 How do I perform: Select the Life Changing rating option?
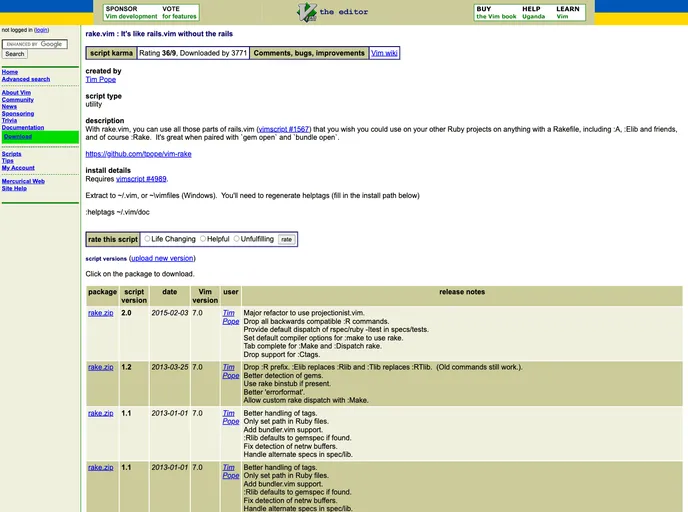(147, 239)
